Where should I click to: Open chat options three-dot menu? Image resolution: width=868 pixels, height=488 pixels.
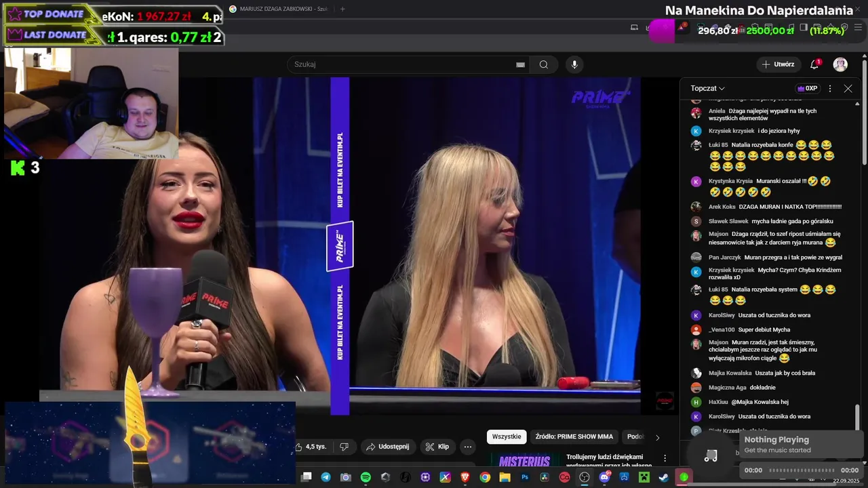pyautogui.click(x=830, y=88)
